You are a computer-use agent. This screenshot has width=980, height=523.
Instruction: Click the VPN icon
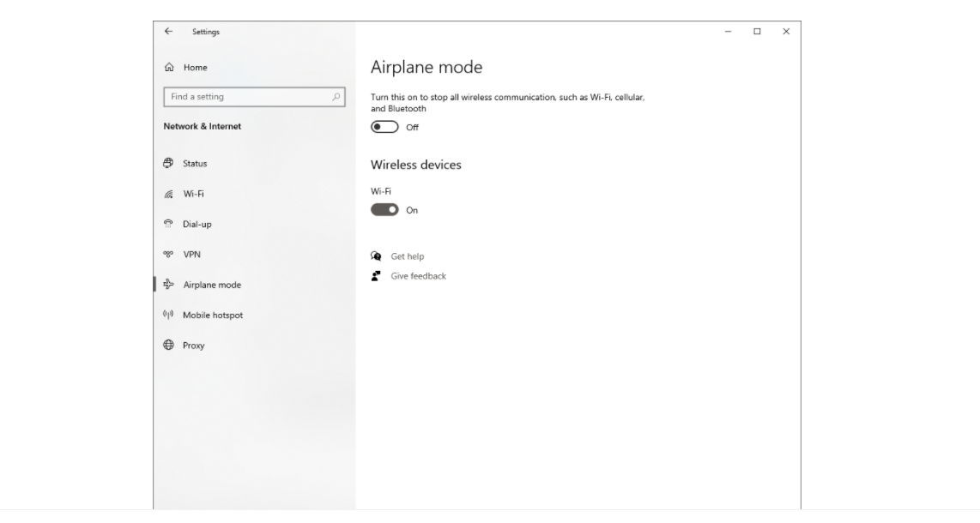(x=168, y=255)
